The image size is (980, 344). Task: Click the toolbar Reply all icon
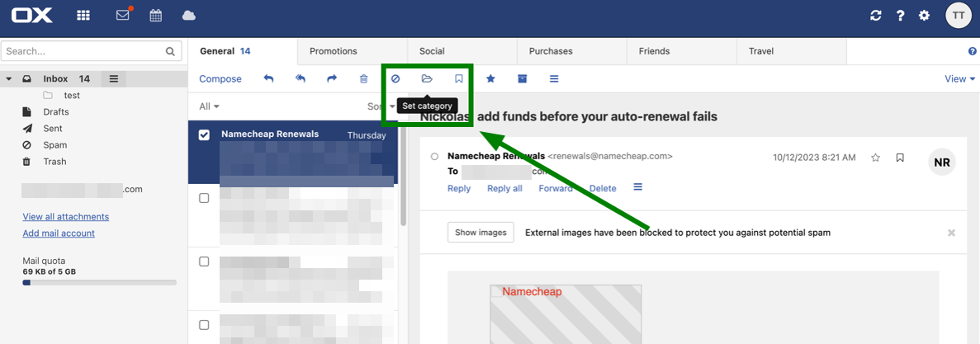pos(301,78)
